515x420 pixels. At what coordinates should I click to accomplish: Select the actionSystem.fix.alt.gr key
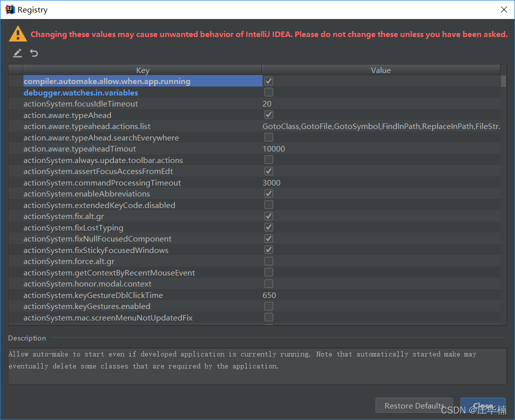click(63, 216)
